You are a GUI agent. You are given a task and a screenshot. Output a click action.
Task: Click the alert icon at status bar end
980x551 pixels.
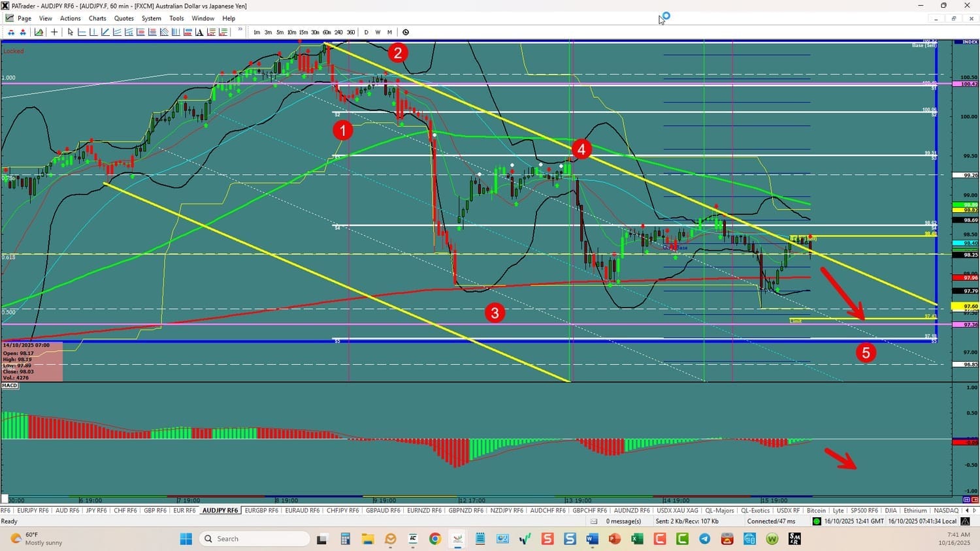coord(965,522)
